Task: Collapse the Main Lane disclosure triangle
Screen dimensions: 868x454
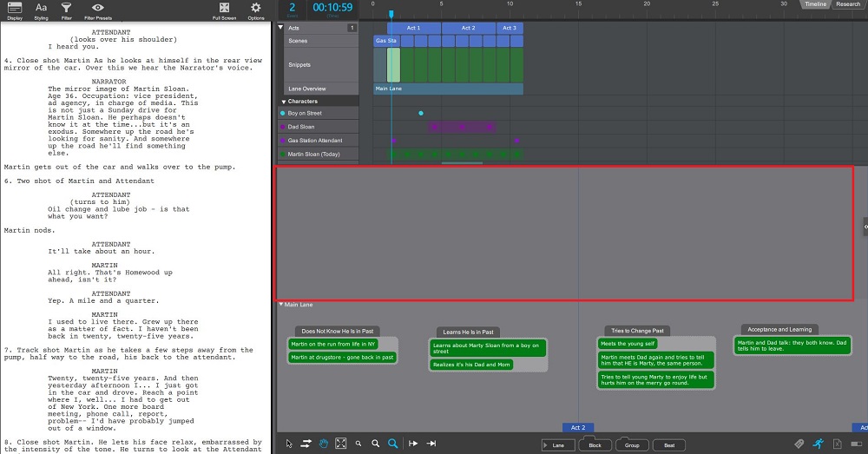Action: click(x=281, y=305)
